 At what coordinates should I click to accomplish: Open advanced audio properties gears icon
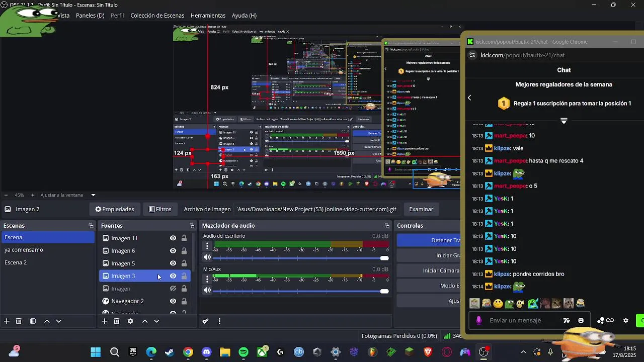click(205, 321)
